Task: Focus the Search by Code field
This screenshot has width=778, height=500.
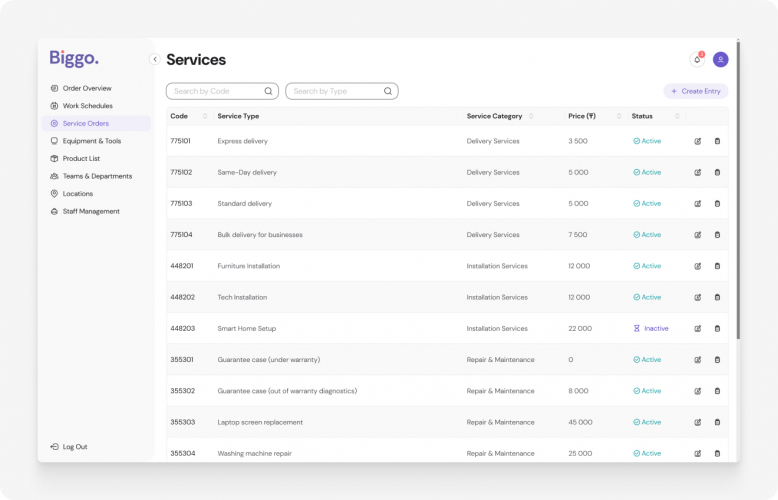Action: (222, 91)
